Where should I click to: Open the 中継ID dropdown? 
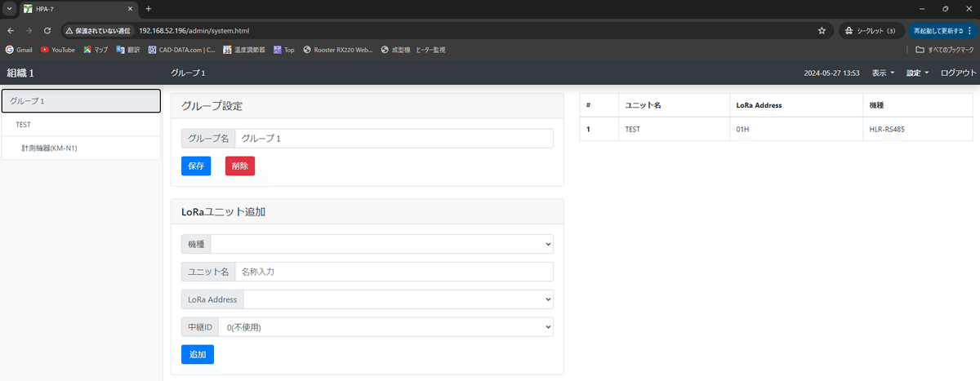pos(385,327)
